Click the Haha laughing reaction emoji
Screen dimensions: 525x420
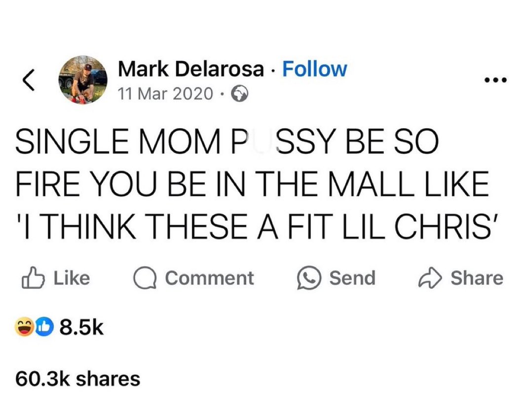(x=24, y=327)
